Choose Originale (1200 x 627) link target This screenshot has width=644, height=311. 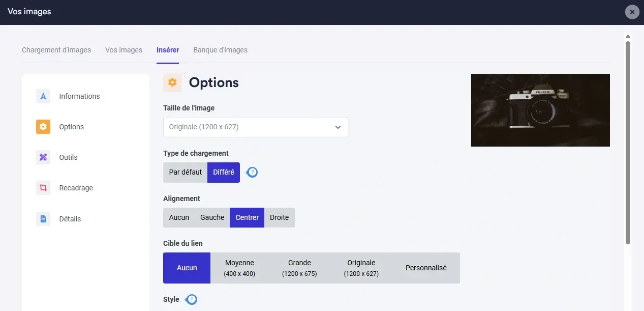(361, 268)
